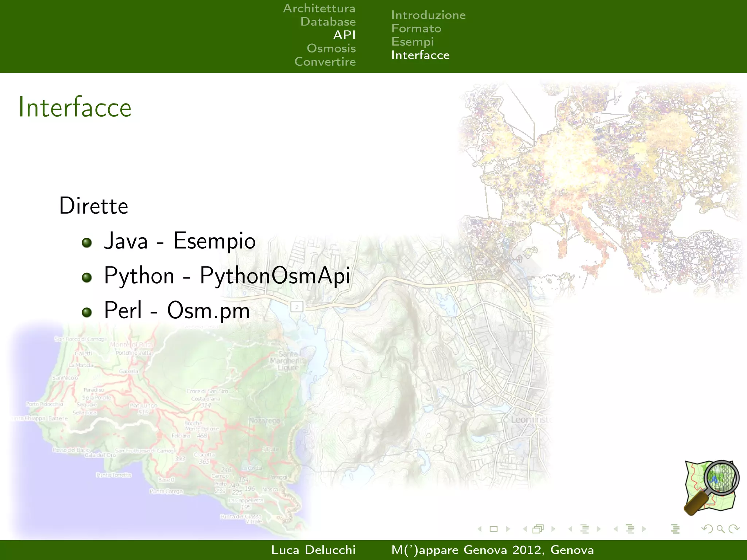This screenshot has height=560, width=747.
Task: Open the Esempi subsection
Action: pos(413,42)
